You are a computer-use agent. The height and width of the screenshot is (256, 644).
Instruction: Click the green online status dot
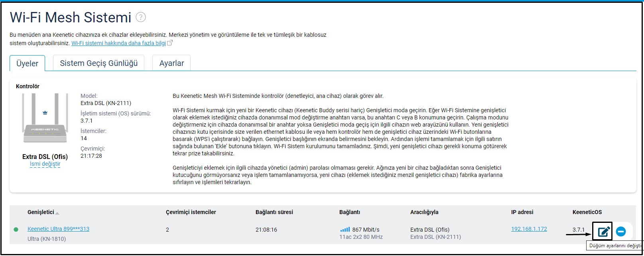click(16, 230)
